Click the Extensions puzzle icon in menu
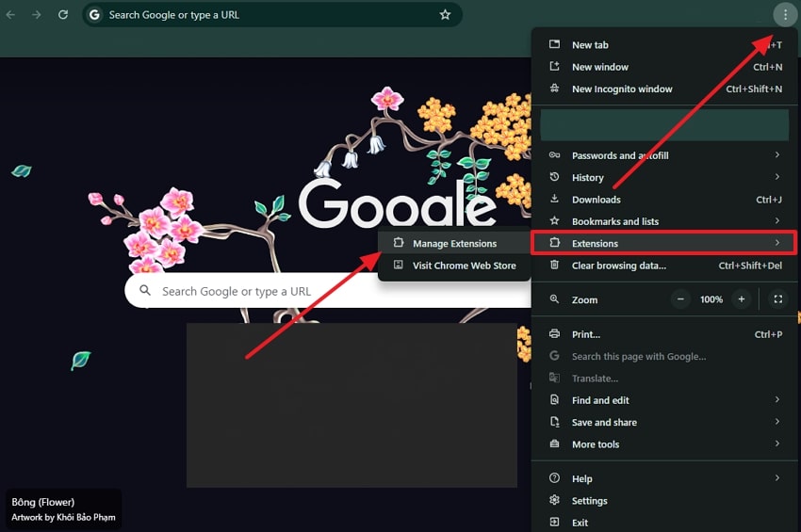 (555, 243)
